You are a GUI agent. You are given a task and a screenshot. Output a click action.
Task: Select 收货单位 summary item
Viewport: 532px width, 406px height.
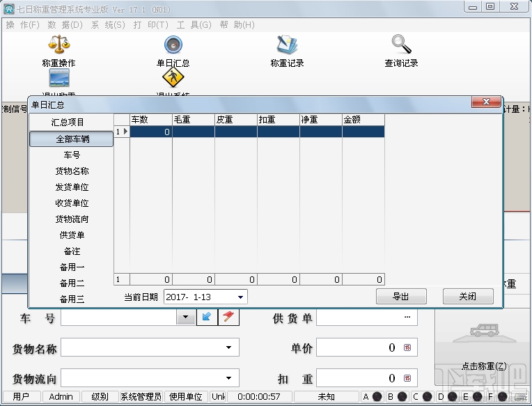click(x=72, y=203)
